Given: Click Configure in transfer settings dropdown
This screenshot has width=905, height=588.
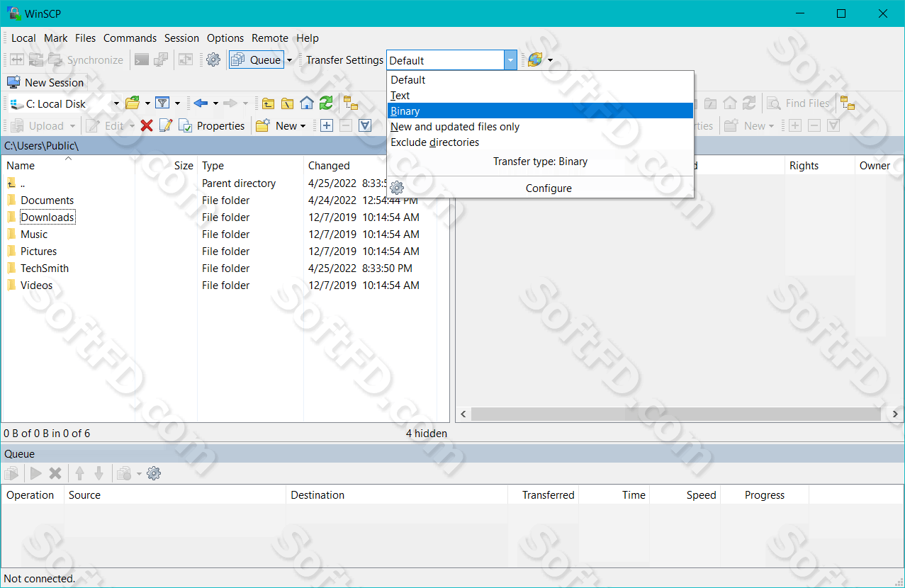Looking at the screenshot, I should tap(549, 188).
